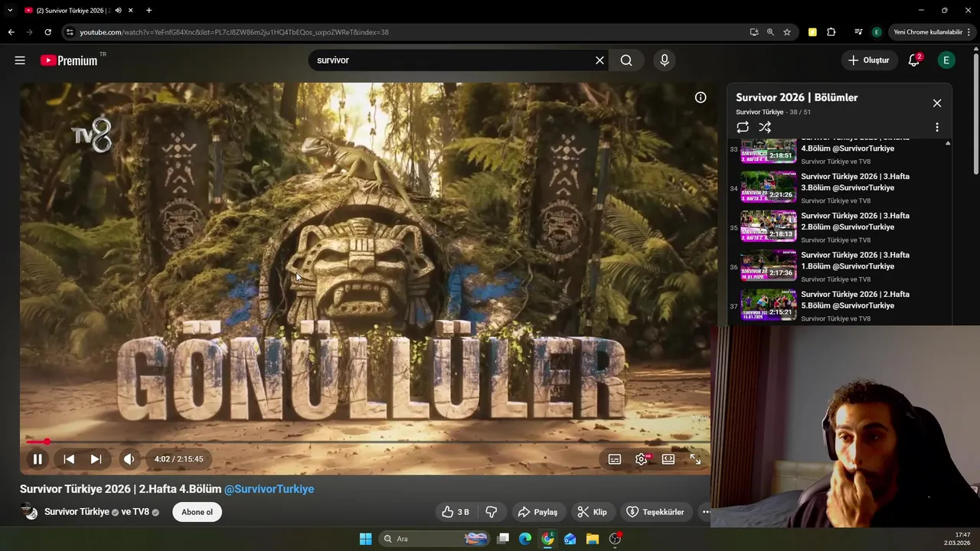The image size is (980, 551).
Task: View site information icon in address bar
Action: point(70,32)
